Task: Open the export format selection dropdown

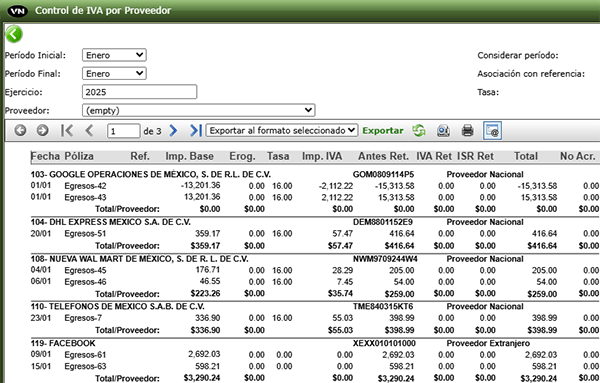Action: click(282, 130)
